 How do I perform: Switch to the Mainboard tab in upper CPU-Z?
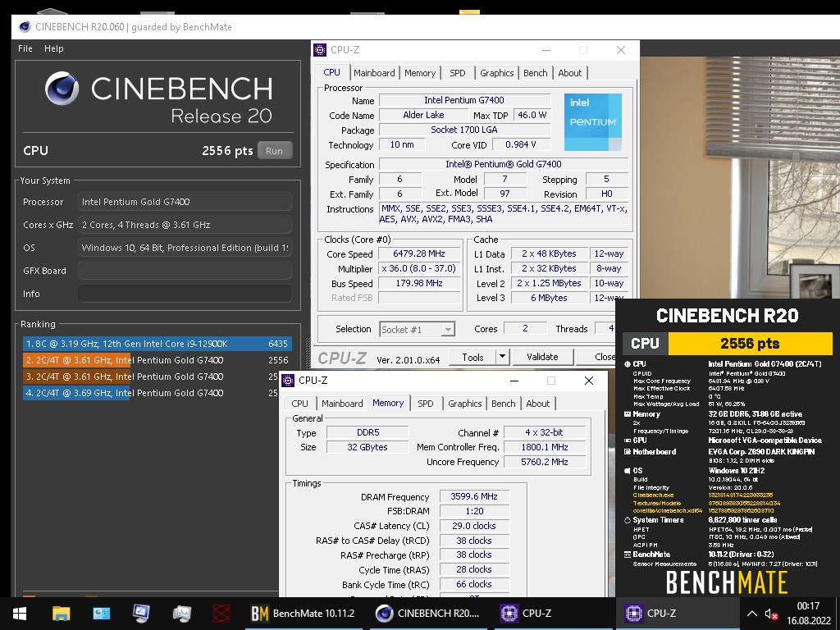tap(374, 73)
